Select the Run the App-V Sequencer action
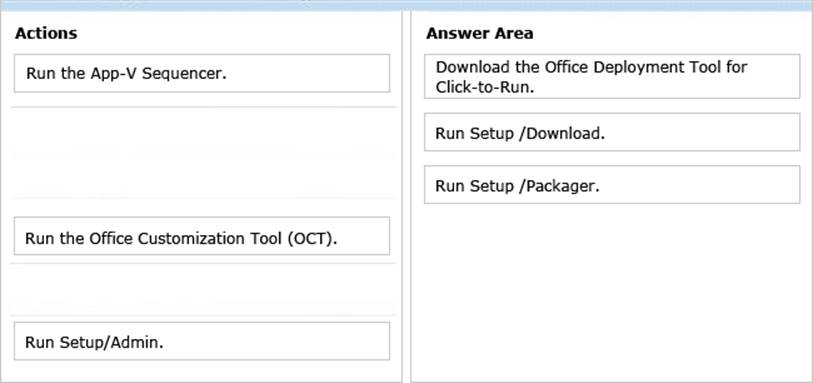The image size is (813, 383). pos(202,73)
